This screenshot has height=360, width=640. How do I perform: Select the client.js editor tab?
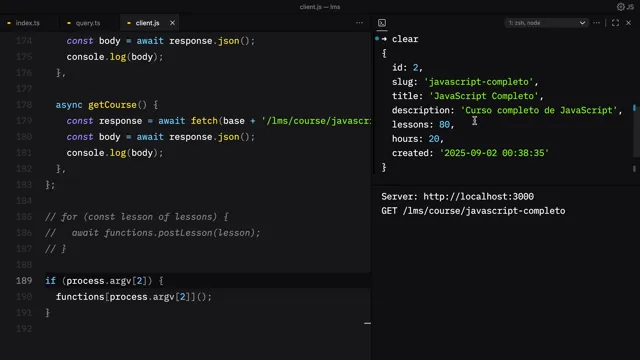pyautogui.click(x=147, y=23)
